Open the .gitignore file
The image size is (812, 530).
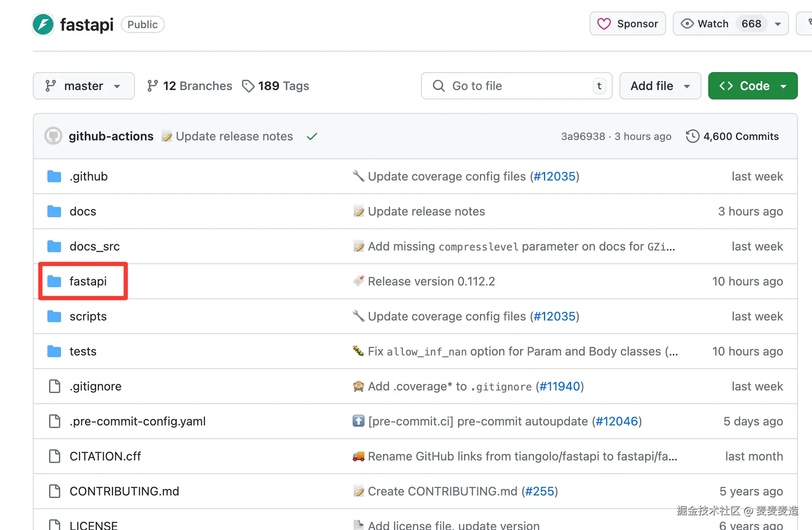click(95, 386)
